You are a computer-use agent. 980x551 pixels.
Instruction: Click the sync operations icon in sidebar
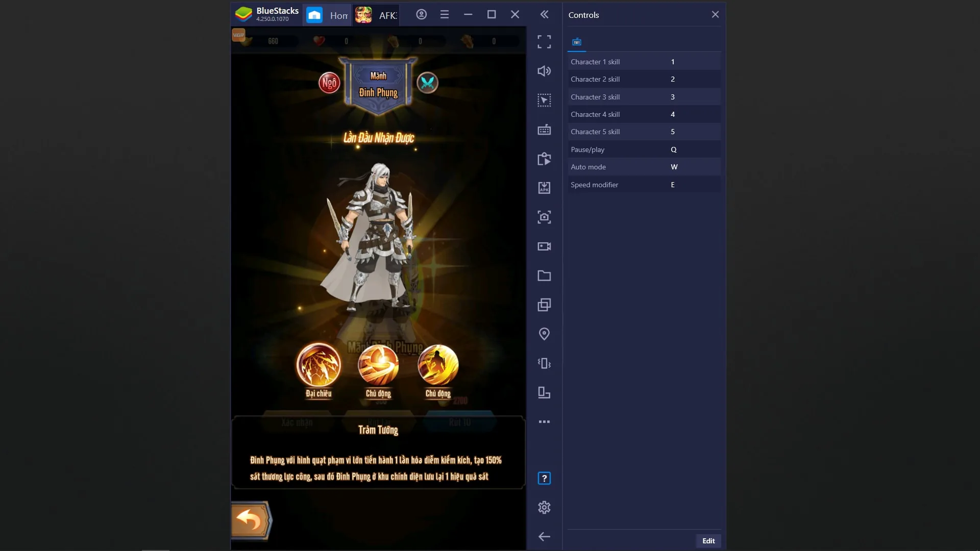click(x=544, y=159)
